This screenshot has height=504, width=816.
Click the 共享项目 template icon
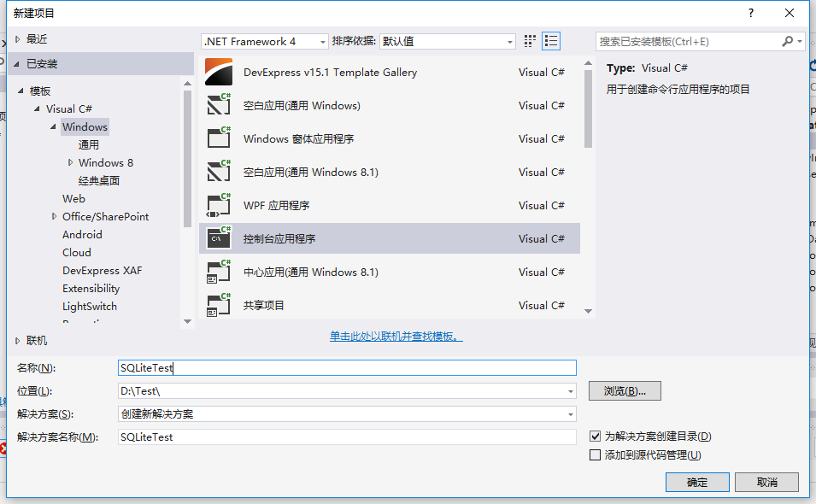tap(219, 305)
